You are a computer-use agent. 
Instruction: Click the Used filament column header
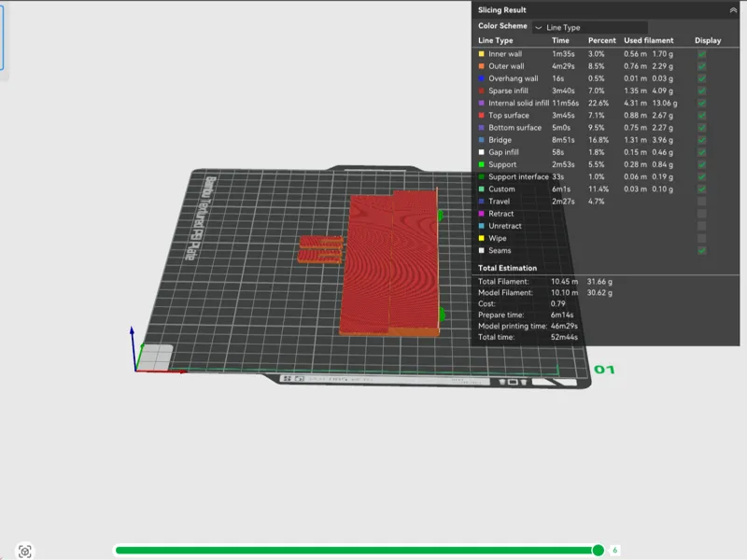pyautogui.click(x=649, y=40)
